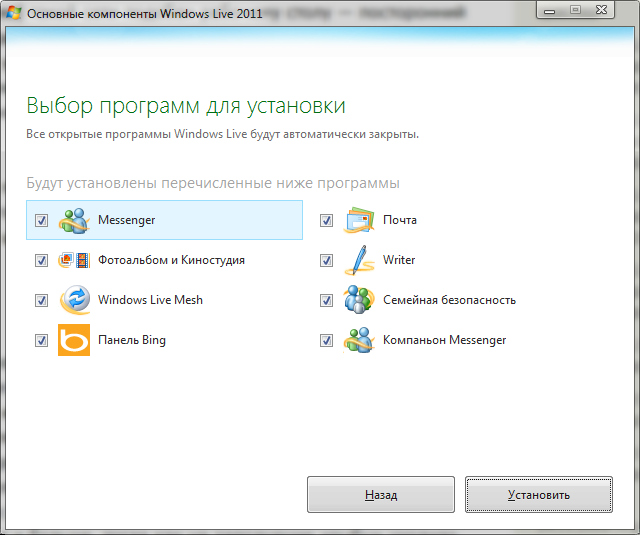Image resolution: width=640 pixels, height=535 pixels.
Task: Click the Семейная безопасность family icon
Action: 359,300
